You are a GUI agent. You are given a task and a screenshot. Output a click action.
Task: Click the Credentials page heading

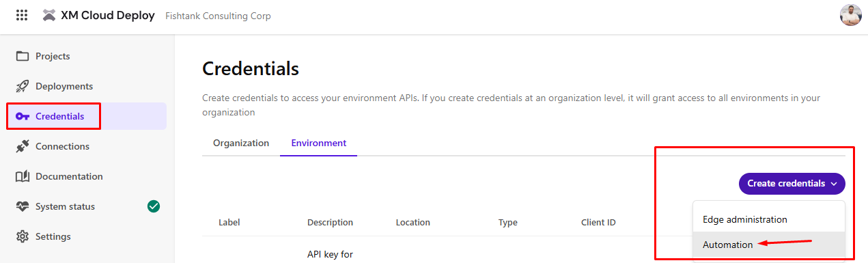[x=251, y=68]
